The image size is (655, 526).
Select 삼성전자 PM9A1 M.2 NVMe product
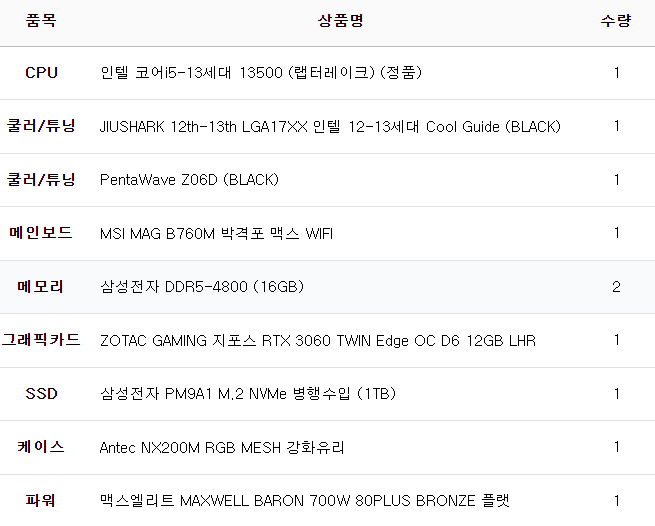248,394
